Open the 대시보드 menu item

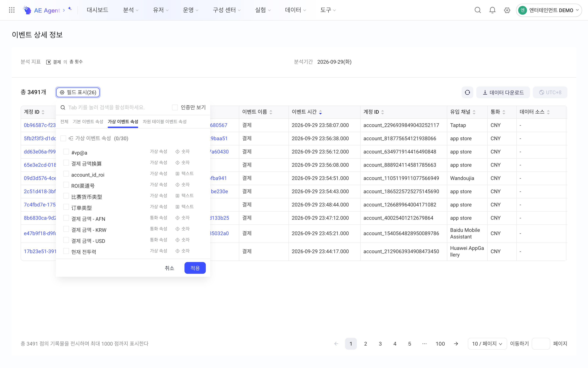97,10
